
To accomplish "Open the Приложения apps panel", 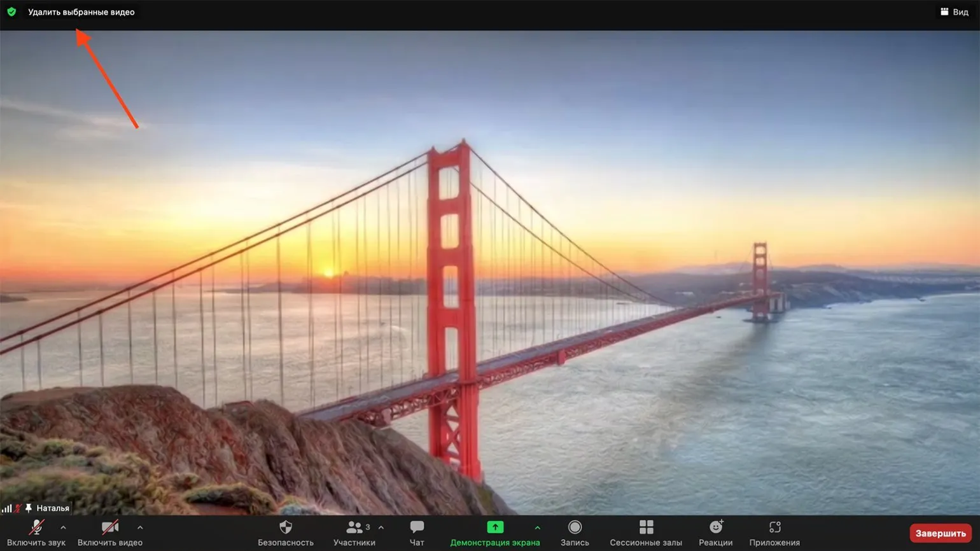I will pos(774,533).
